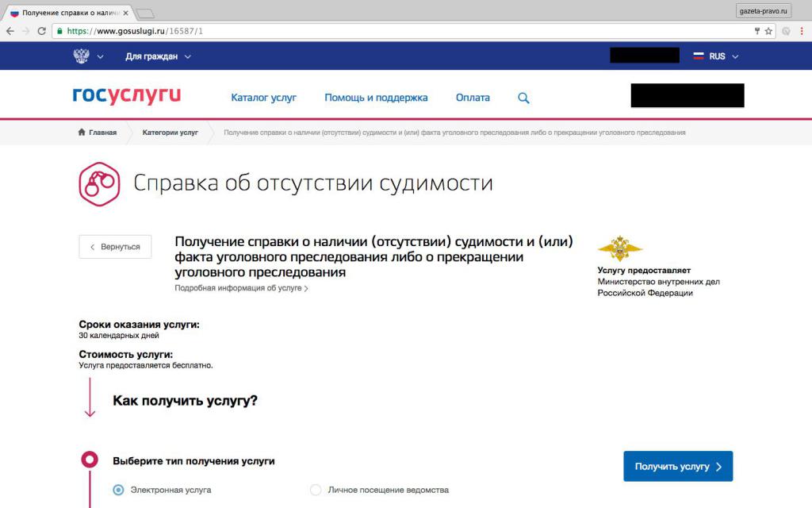Click the Вернуться button
The image size is (812, 508).
point(115,246)
